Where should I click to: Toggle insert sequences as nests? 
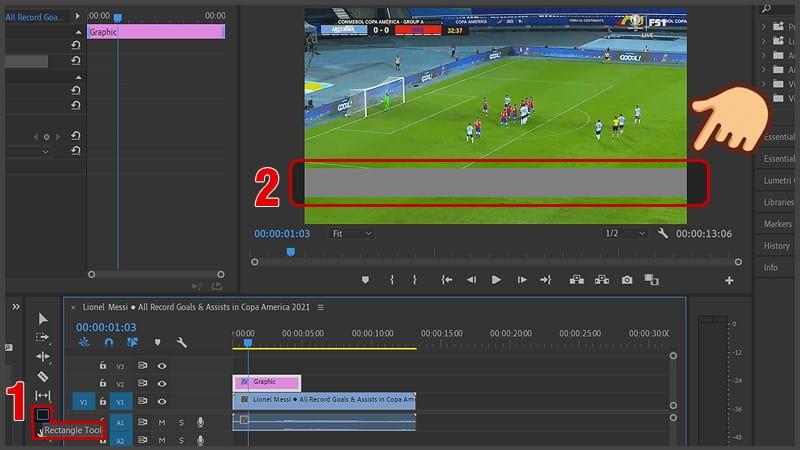point(84,342)
